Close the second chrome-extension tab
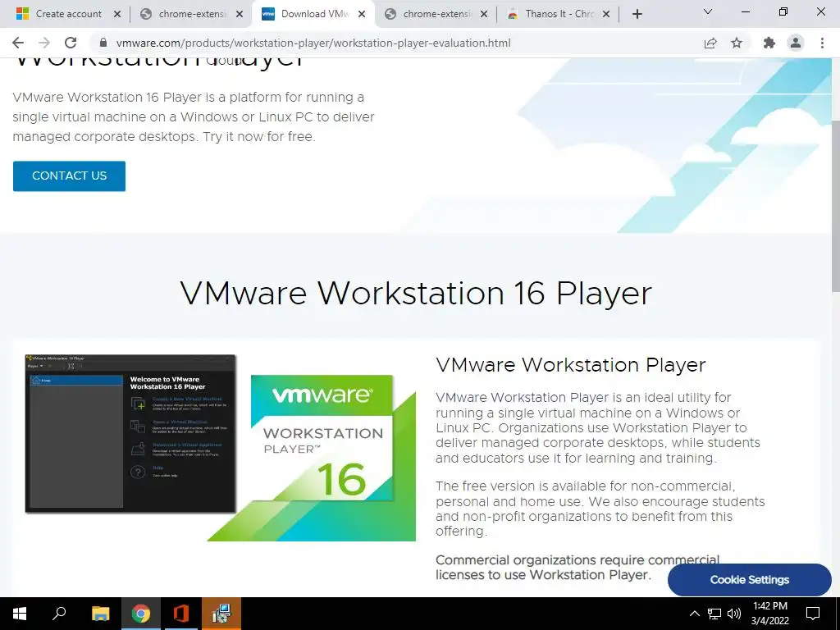This screenshot has height=630, width=840. click(x=484, y=15)
